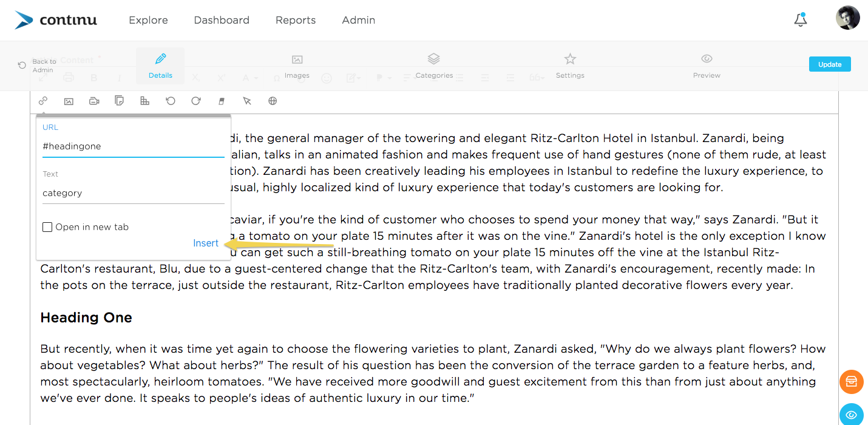868x425 pixels.
Task: Open the Reports menu
Action: 296,20
